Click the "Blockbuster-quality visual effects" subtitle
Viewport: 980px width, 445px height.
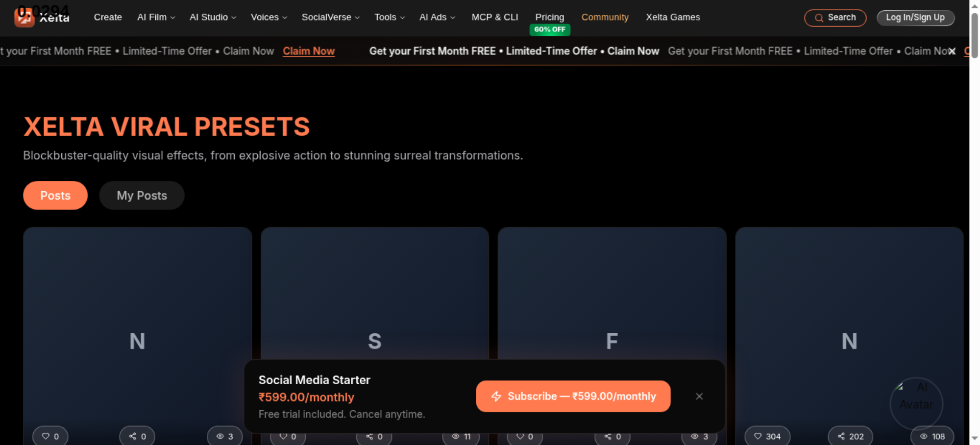[273, 155]
